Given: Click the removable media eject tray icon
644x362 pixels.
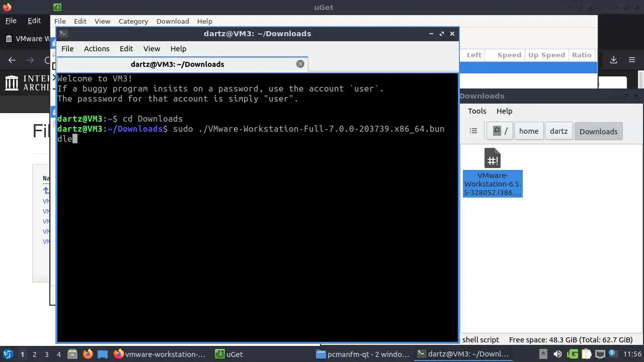Looking at the screenshot, I should click(x=543, y=354).
